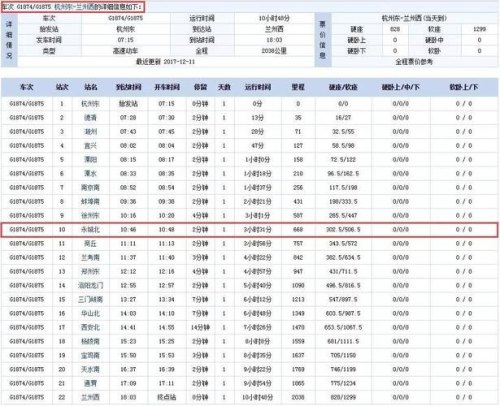Open the 溧水 station link

(90, 174)
